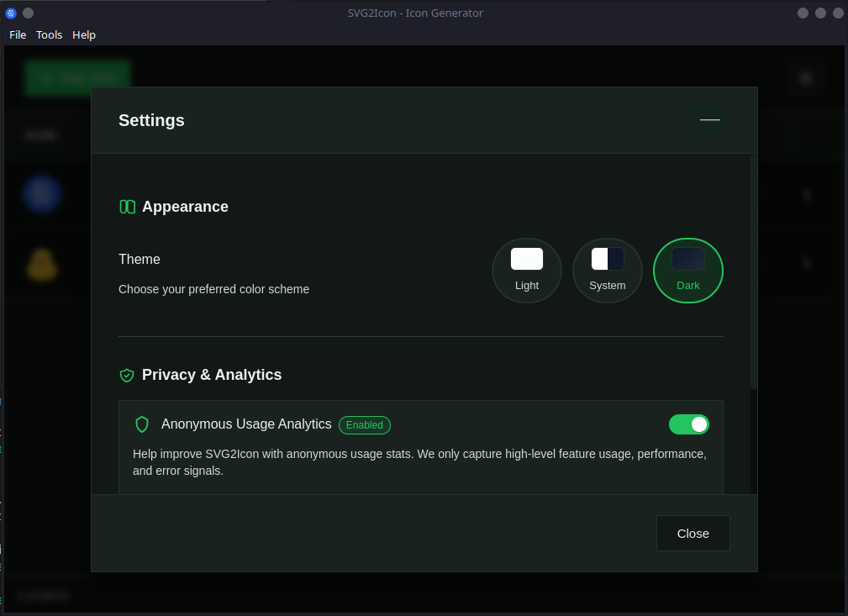
Task: Collapse the Settings dialog with the dash control
Action: click(x=709, y=120)
